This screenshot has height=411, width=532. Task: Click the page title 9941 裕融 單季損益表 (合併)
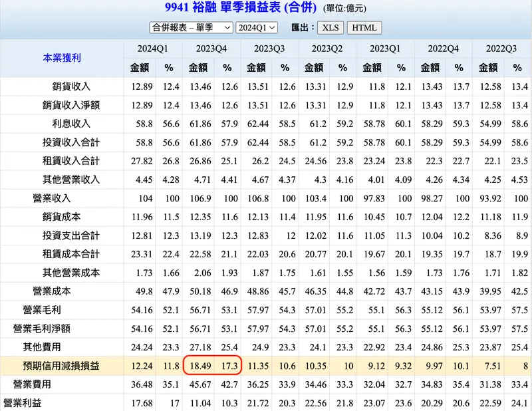pos(241,7)
